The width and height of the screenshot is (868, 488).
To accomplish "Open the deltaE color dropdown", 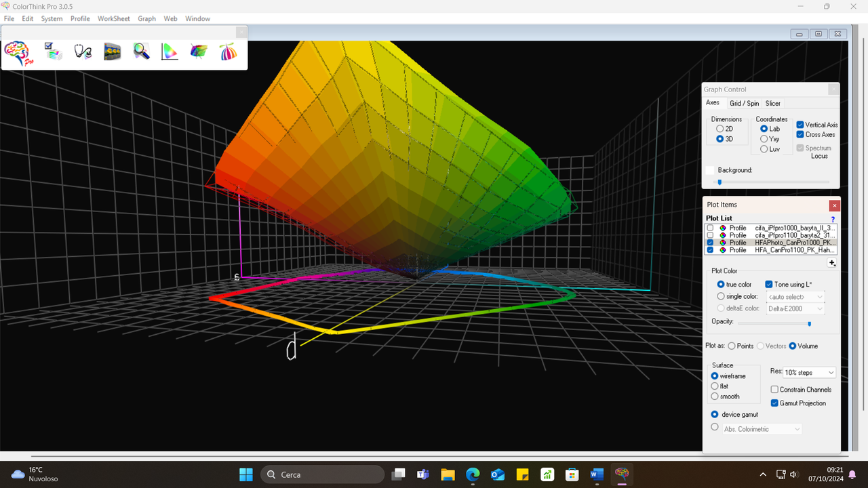I will (795, 308).
